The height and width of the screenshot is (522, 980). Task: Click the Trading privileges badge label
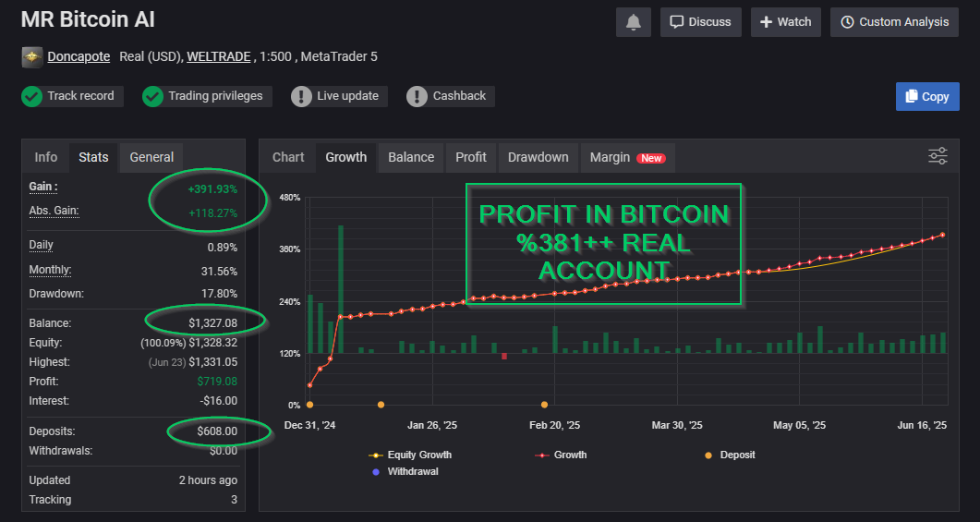215,96
